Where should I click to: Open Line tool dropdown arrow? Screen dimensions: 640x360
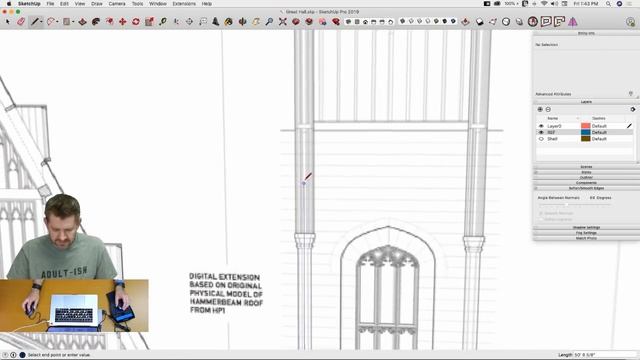pos(42,22)
